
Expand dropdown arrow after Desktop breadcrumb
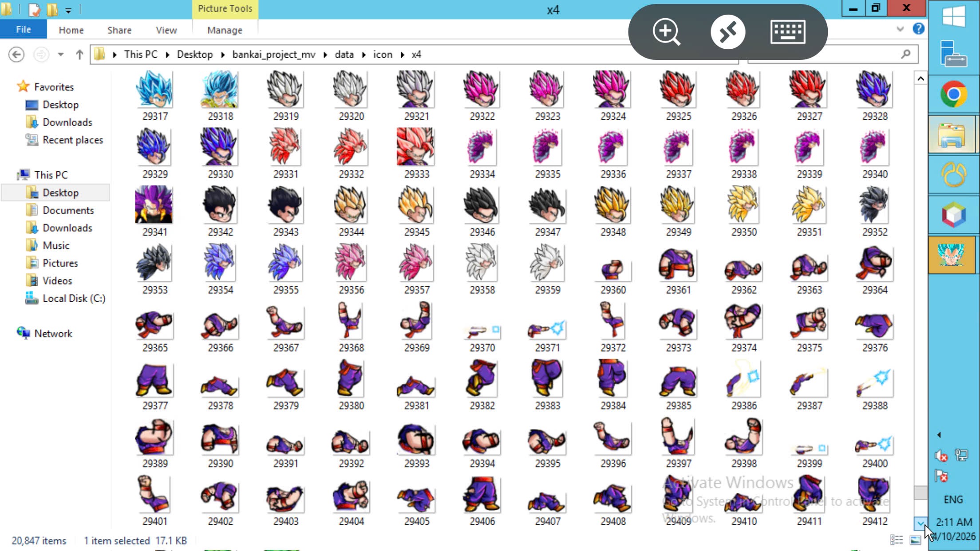[223, 55]
